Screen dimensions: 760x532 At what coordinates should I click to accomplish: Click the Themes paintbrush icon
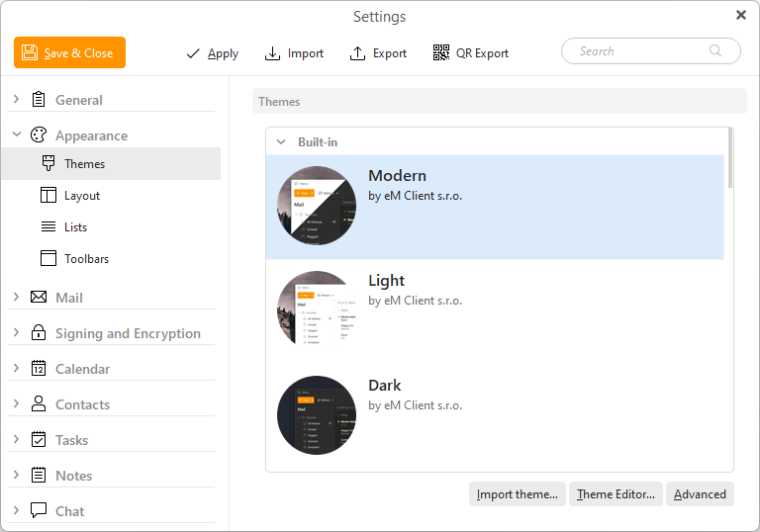pyautogui.click(x=48, y=163)
